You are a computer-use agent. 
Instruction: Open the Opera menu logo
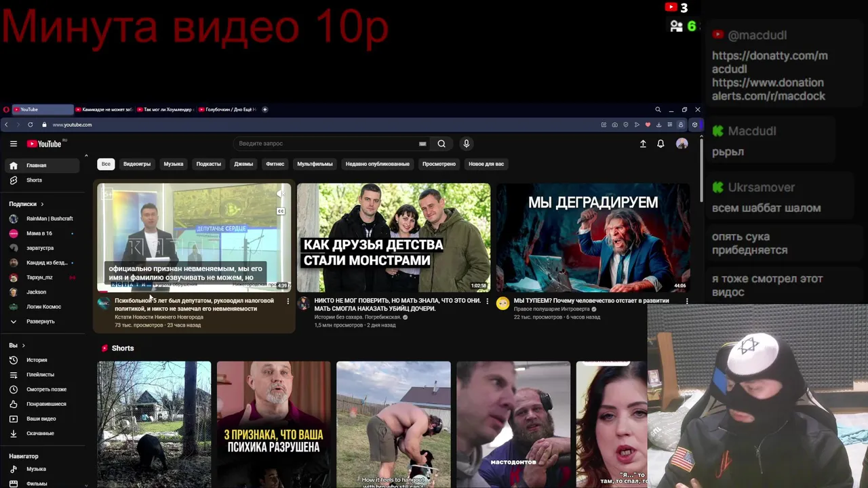coord(6,109)
